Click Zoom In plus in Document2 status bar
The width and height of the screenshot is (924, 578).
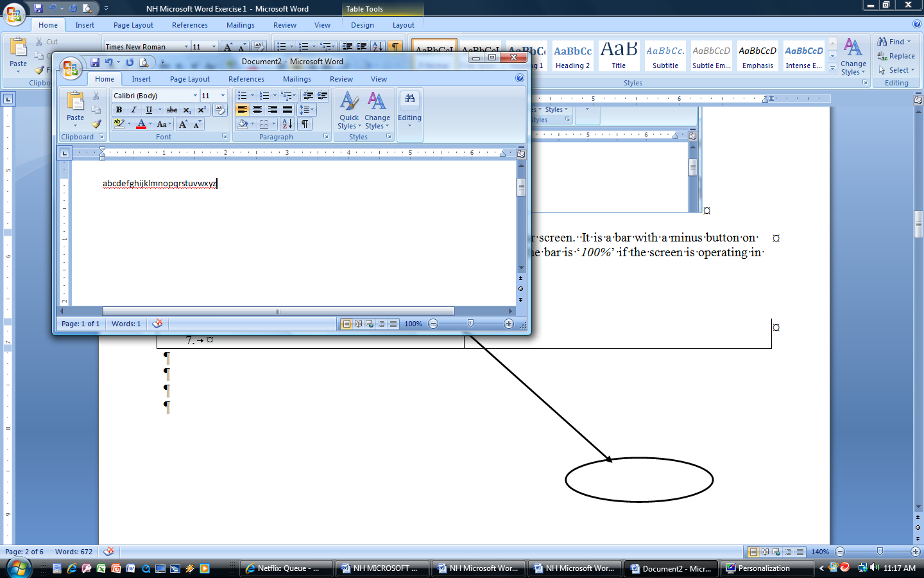click(509, 324)
